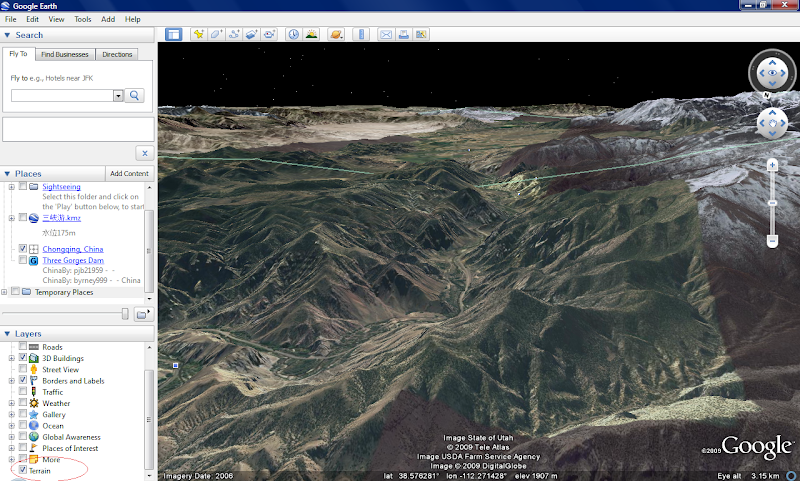800x481 pixels.
Task: Click the Weather layer sun icon
Action: (x=34, y=403)
